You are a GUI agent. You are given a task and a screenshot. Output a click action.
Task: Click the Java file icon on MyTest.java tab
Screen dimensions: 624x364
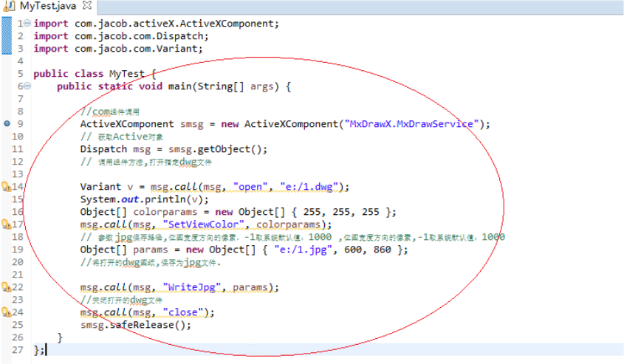coord(10,6)
